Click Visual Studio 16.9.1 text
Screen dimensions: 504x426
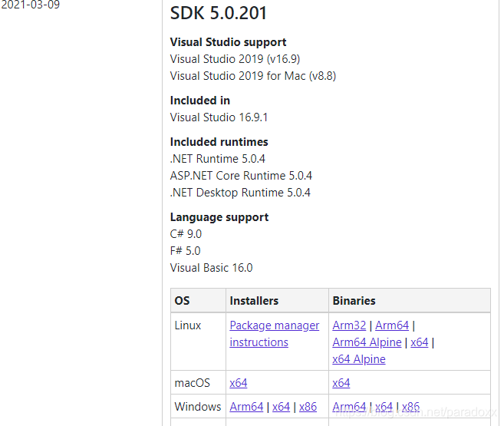coord(219,117)
